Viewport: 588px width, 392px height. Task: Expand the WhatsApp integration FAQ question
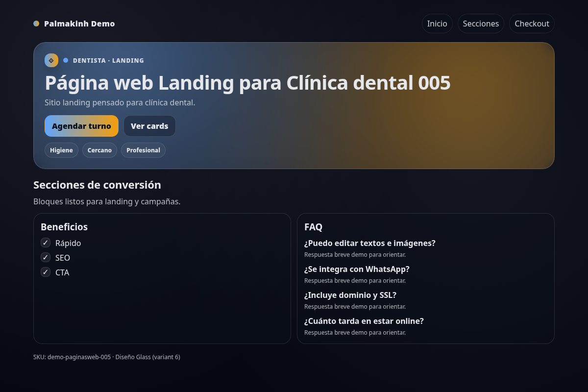(x=357, y=269)
